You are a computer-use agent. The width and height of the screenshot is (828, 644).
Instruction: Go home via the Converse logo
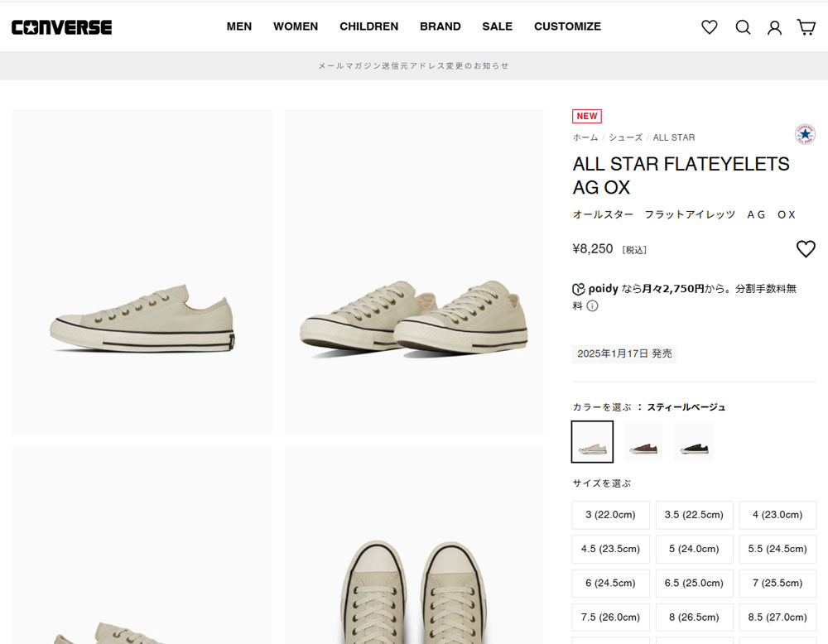(x=62, y=27)
